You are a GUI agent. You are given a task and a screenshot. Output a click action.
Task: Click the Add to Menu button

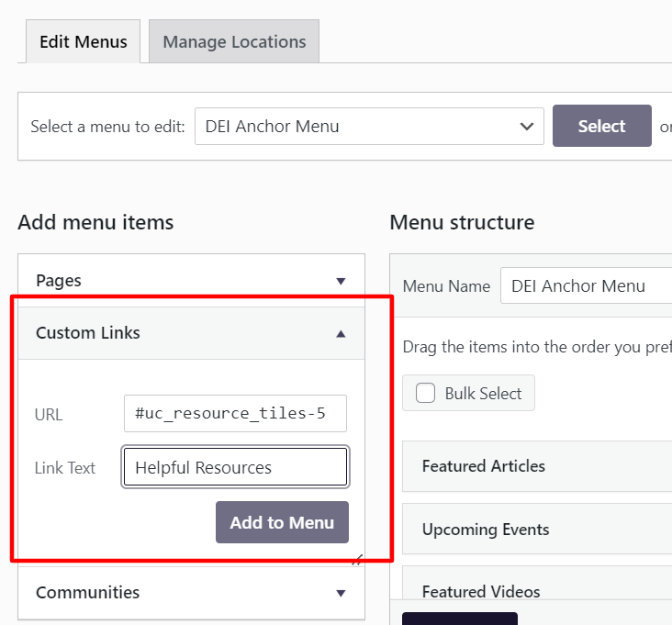[x=282, y=522]
